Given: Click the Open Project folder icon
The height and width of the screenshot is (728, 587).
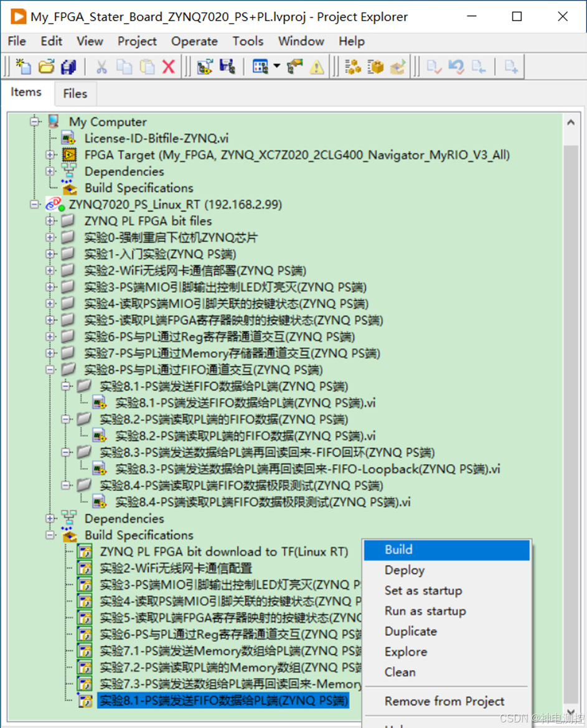Looking at the screenshot, I should (47, 67).
